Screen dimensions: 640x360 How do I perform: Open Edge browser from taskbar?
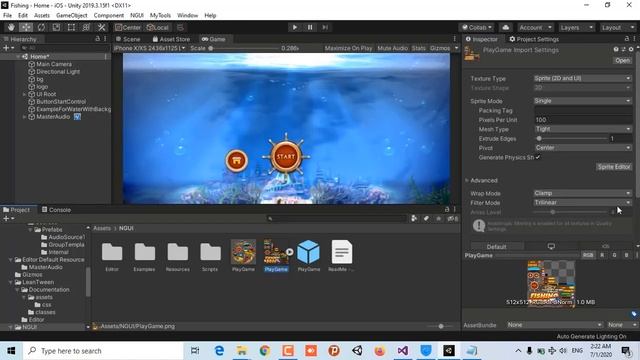[219, 351]
